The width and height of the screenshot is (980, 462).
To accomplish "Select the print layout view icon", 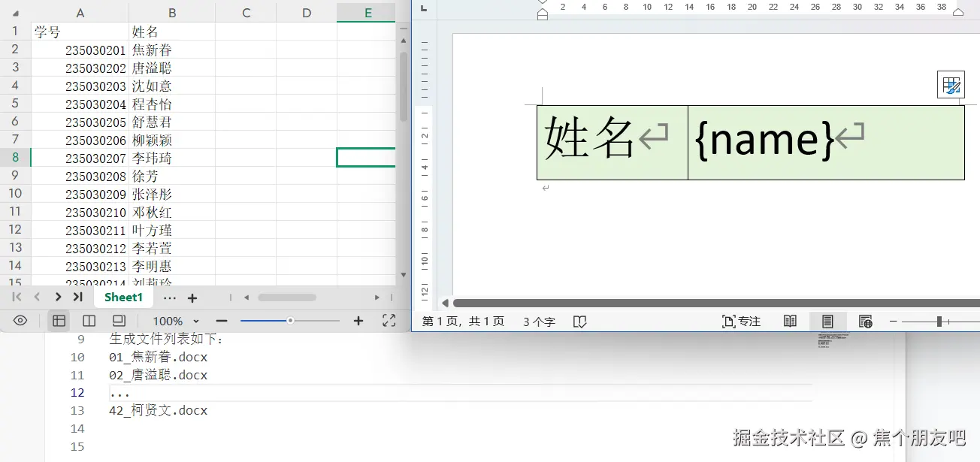I will pos(827,321).
